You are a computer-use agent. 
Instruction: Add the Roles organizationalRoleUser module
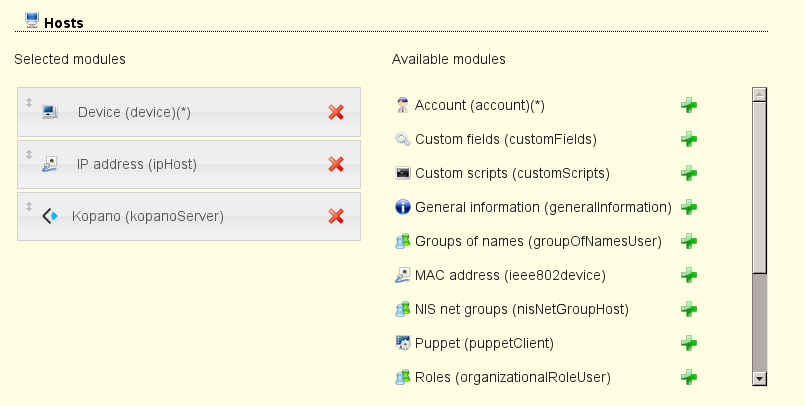click(x=689, y=377)
